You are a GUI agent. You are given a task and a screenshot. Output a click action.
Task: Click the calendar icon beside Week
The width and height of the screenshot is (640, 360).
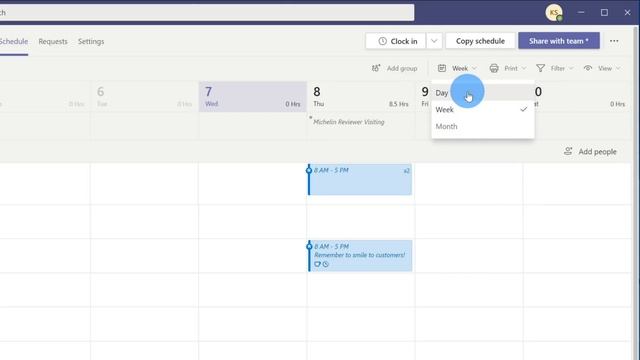[x=442, y=68]
